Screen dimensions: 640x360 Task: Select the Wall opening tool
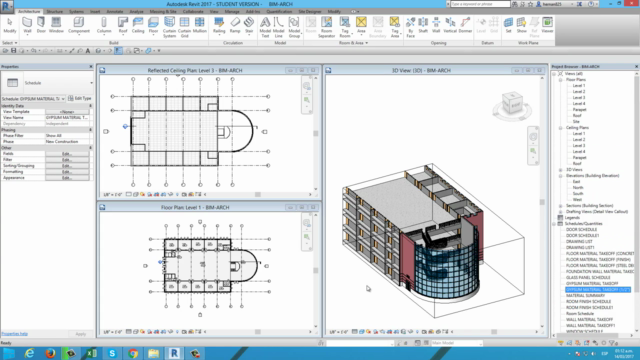(x=436, y=25)
